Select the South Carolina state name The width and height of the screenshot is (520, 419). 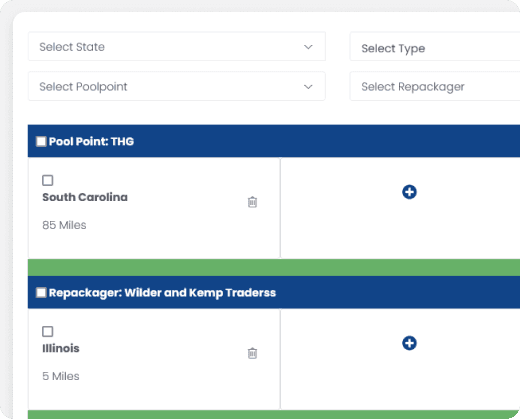coord(85,197)
